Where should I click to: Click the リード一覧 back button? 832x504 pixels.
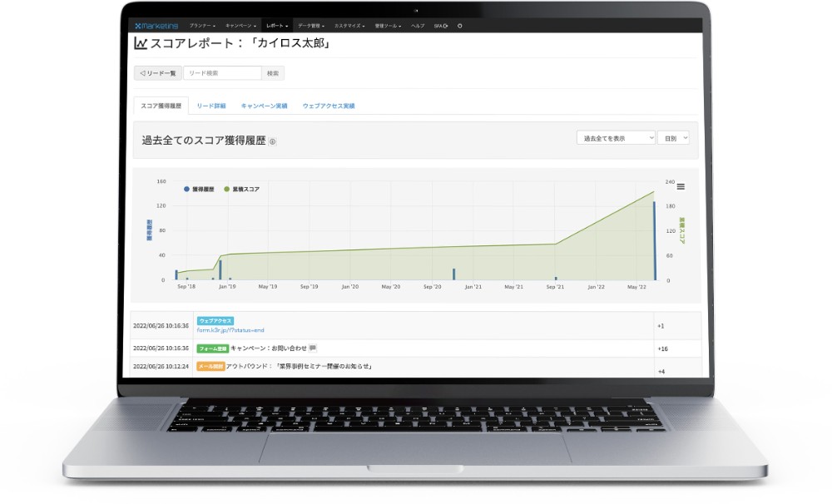(x=158, y=73)
